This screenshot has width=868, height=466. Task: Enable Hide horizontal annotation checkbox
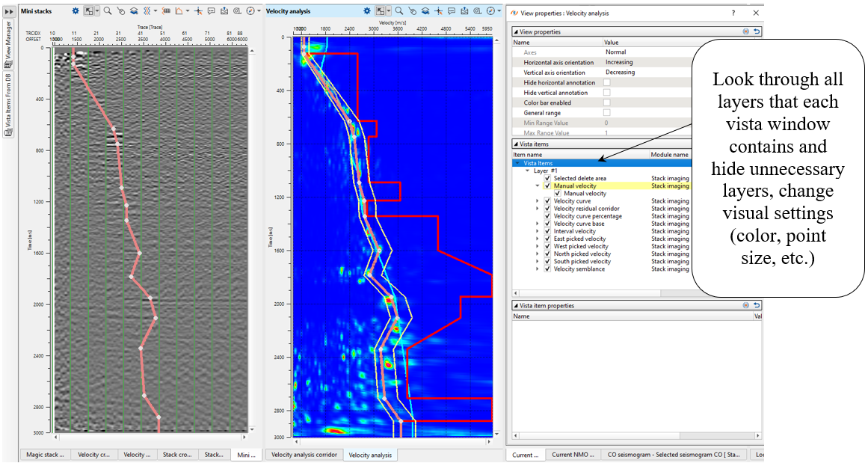tap(606, 82)
